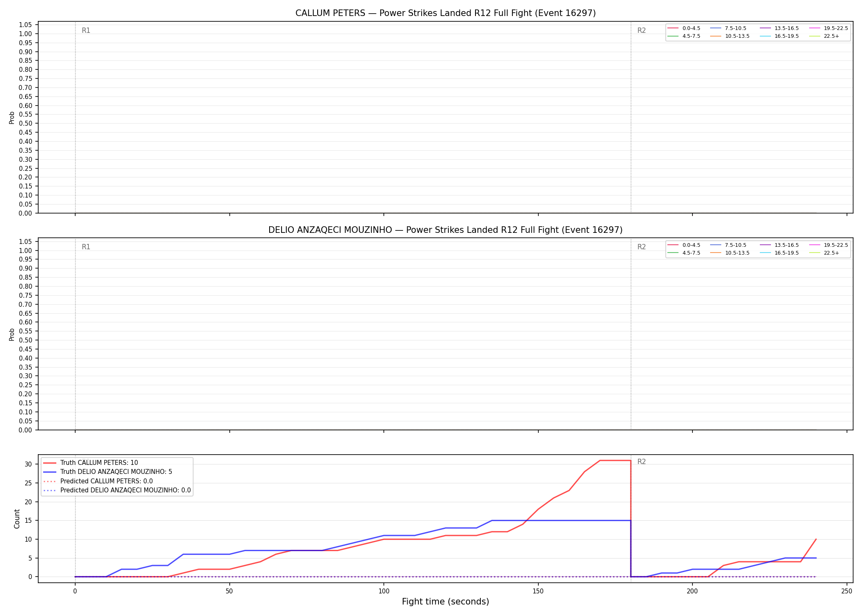Click the R2 label in the Count chart
The height and width of the screenshot is (616, 863).
click(641, 462)
